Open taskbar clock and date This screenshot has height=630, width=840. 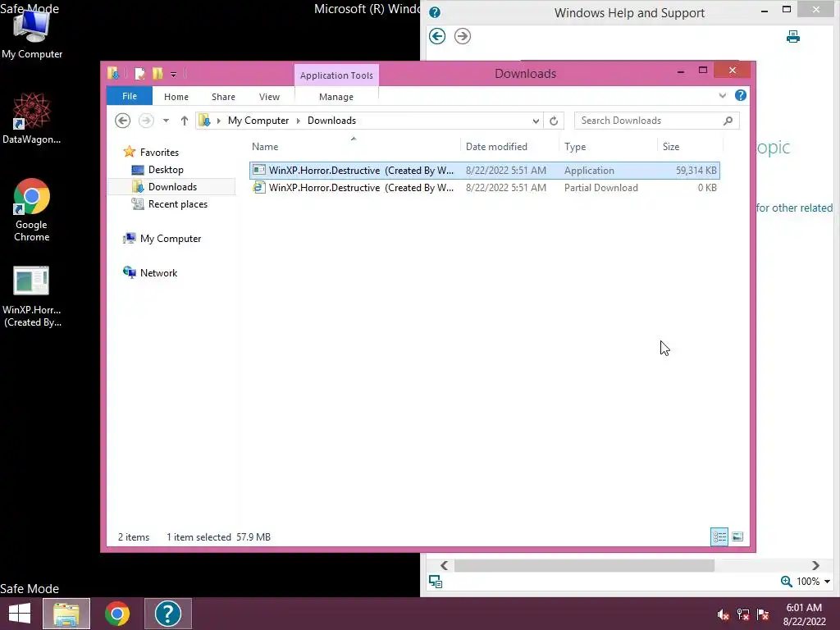tap(804, 614)
